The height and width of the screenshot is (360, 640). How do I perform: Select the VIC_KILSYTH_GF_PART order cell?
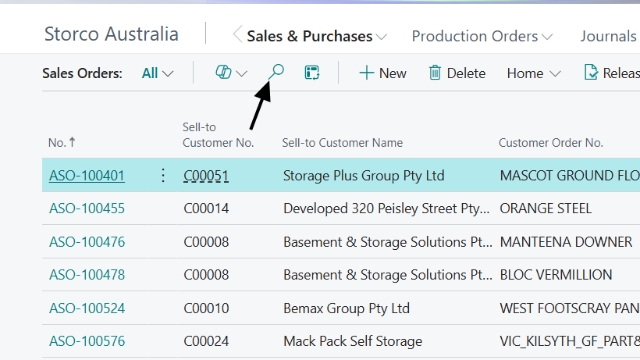(x=569, y=341)
